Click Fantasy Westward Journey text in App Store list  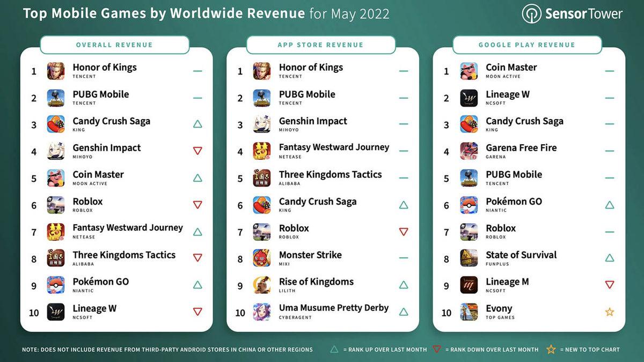click(x=334, y=147)
